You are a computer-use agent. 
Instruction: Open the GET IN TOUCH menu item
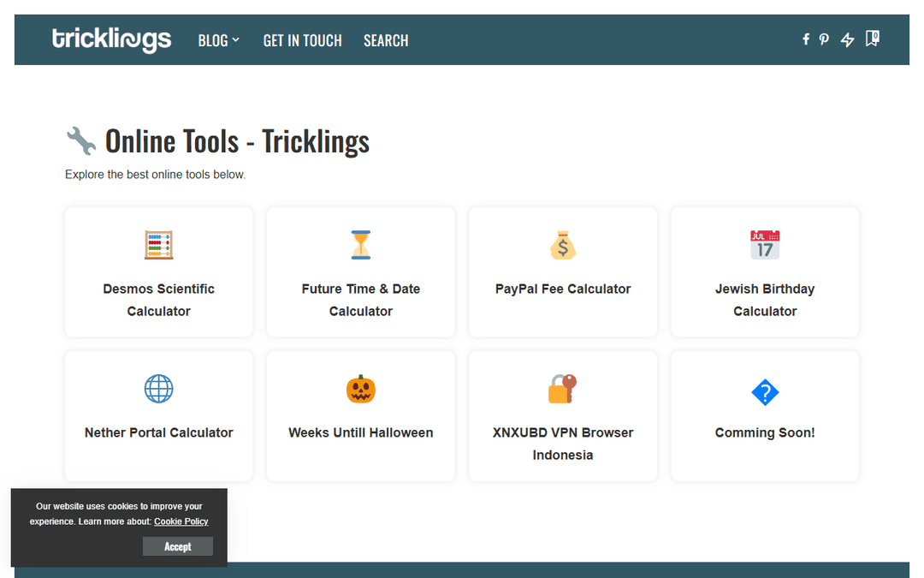click(302, 41)
